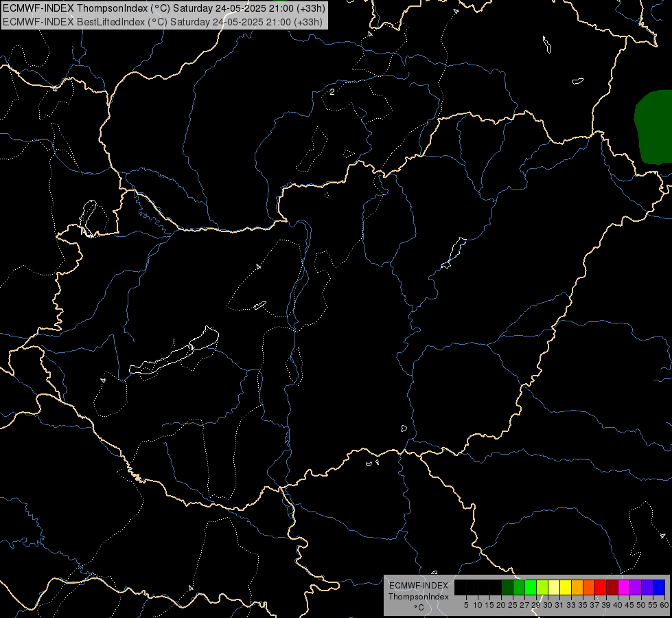Click the legend tick label 37
Viewport: 672px width, 618px height.
click(x=594, y=605)
